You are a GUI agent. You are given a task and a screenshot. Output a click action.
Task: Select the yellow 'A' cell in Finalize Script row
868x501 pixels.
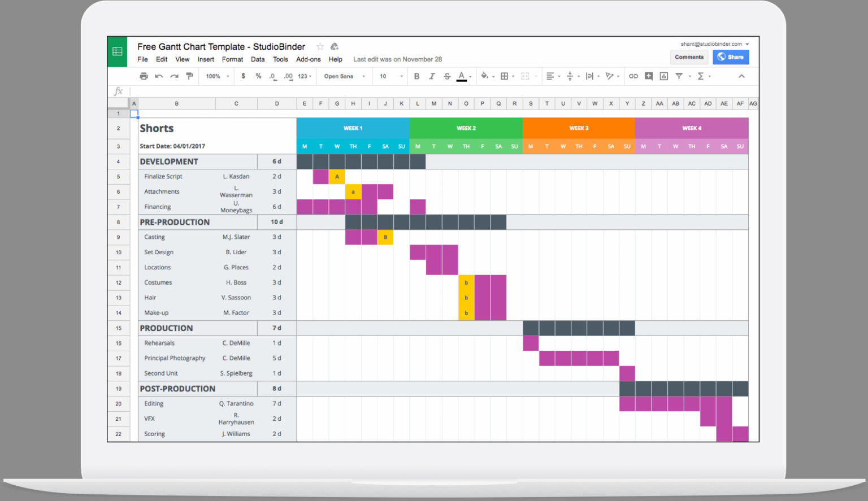(x=337, y=177)
